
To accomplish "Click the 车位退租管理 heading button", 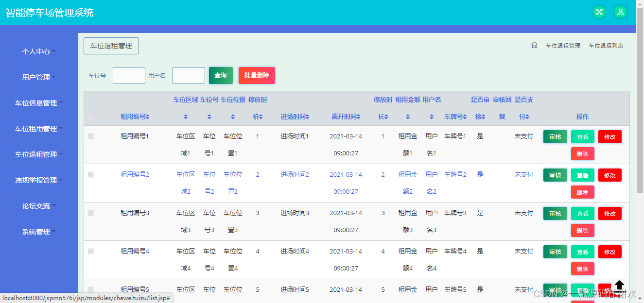I will (x=111, y=46).
